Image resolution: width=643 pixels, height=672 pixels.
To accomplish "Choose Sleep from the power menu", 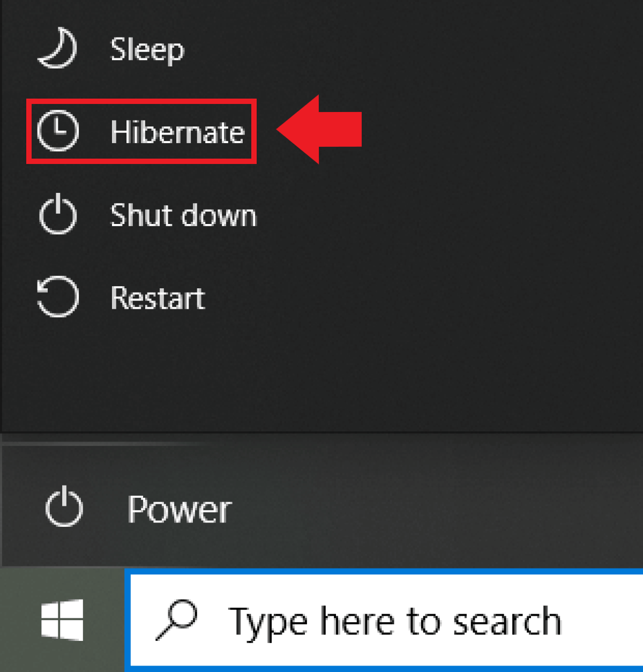I will click(146, 50).
